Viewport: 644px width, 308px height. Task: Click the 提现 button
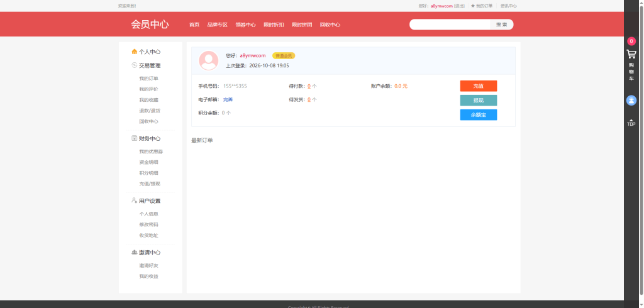tap(479, 100)
